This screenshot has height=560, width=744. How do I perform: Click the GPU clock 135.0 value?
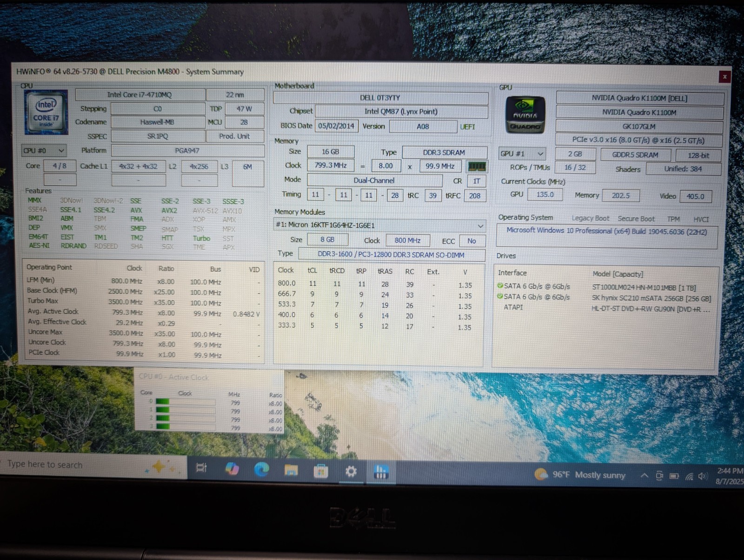[545, 194]
